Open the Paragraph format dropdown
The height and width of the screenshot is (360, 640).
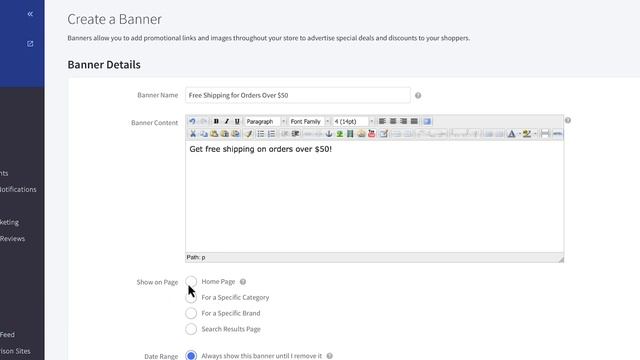click(265, 121)
